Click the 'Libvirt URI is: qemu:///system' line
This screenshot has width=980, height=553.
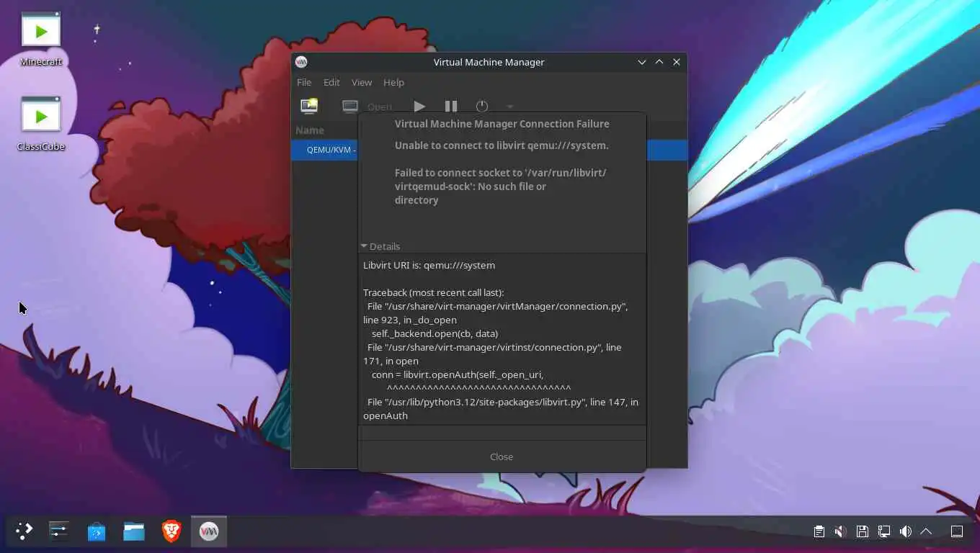(429, 265)
